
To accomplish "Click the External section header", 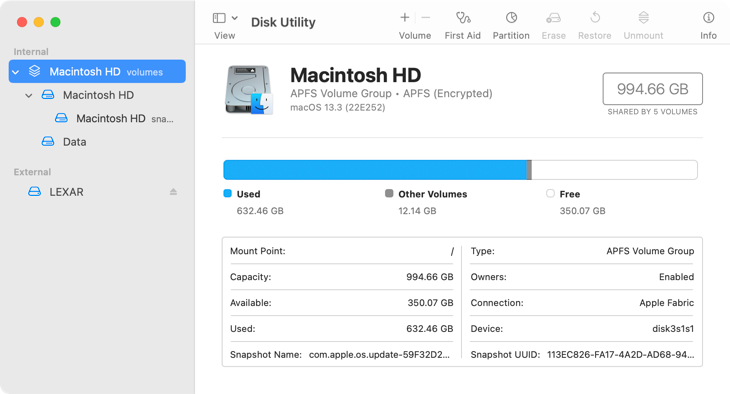I will [32, 172].
